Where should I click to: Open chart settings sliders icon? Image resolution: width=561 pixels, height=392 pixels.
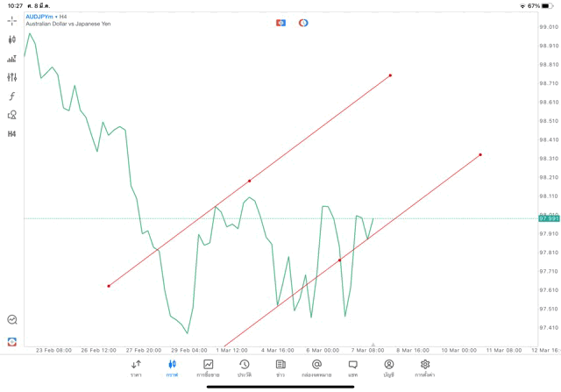pyautogui.click(x=12, y=77)
